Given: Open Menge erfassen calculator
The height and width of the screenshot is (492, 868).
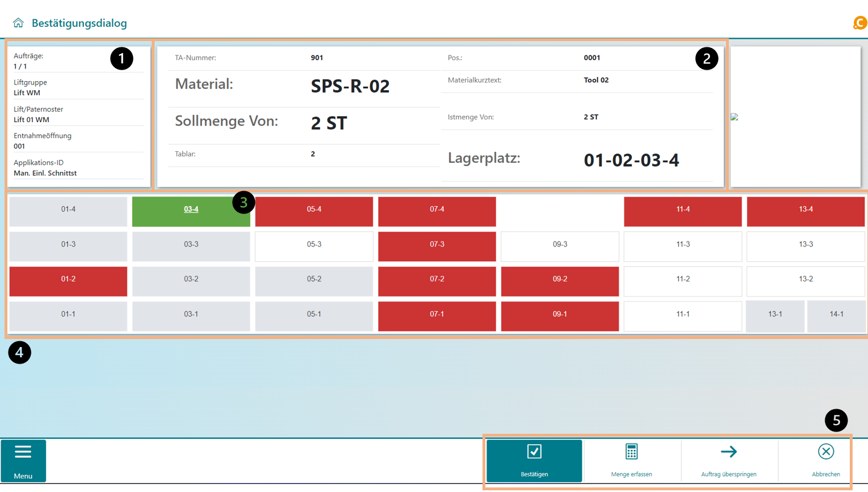Looking at the screenshot, I should (x=631, y=460).
